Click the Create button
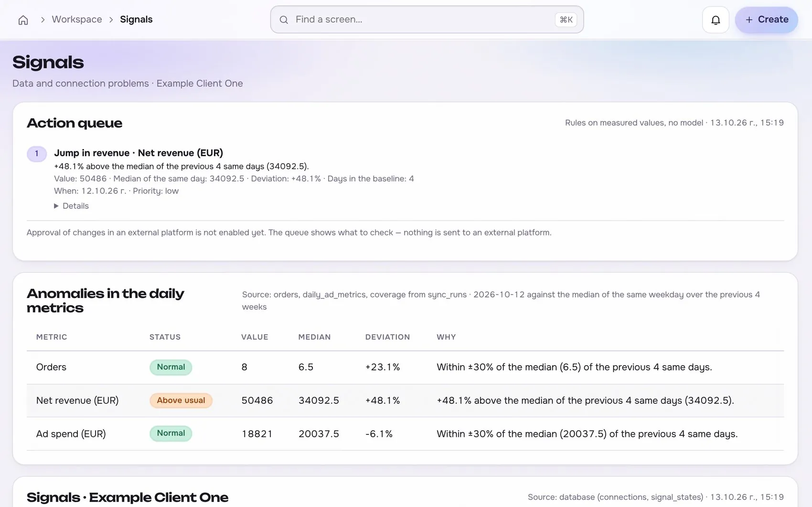This screenshot has height=507, width=812. click(767, 20)
